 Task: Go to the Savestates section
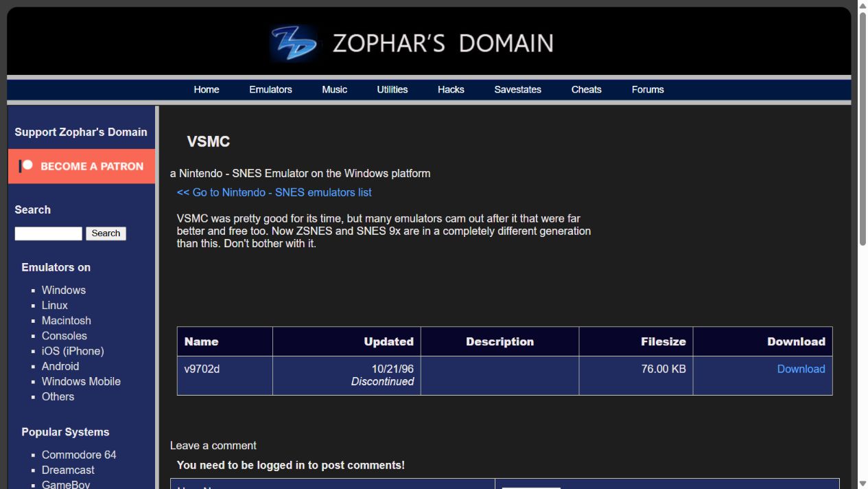tap(517, 89)
